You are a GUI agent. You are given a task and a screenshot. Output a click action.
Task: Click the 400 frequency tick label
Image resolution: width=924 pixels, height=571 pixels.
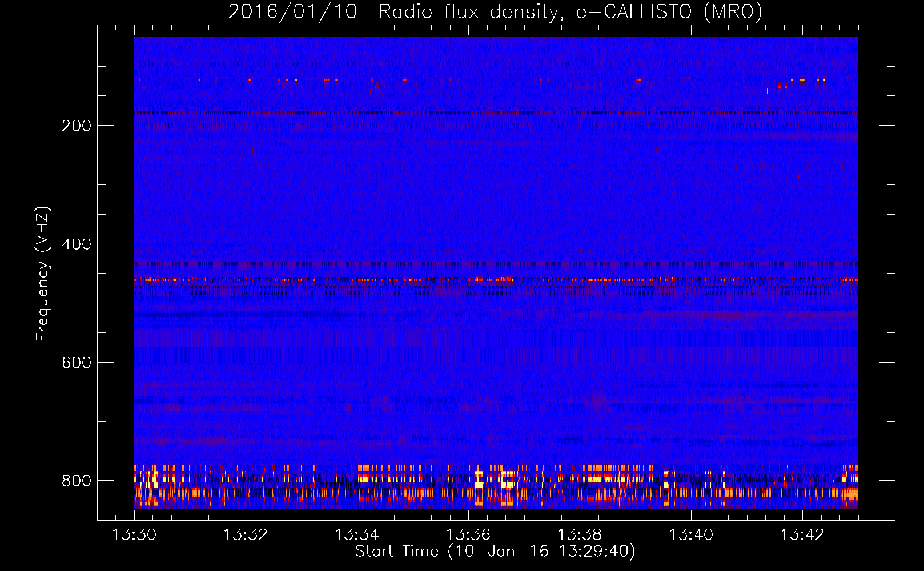77,244
